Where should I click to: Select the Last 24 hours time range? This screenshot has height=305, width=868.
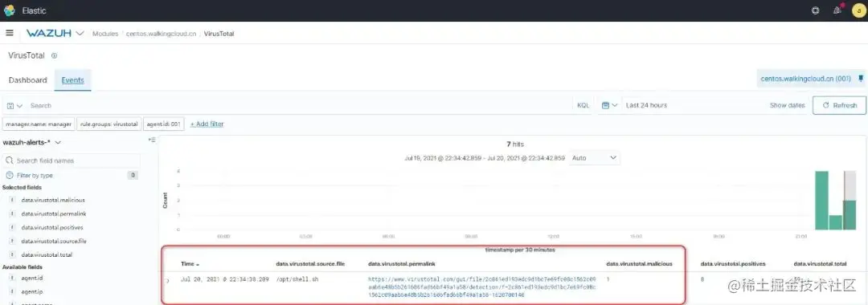coord(646,105)
